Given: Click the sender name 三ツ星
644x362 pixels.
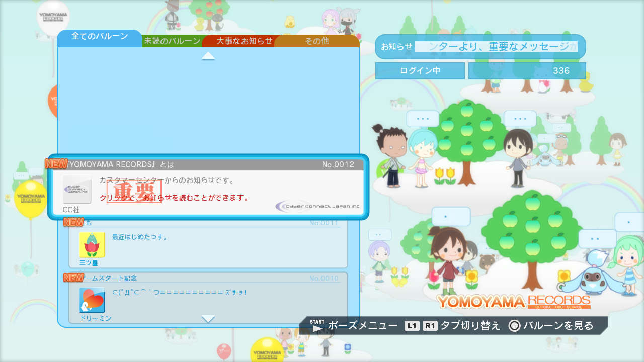Looking at the screenshot, I should [88, 262].
